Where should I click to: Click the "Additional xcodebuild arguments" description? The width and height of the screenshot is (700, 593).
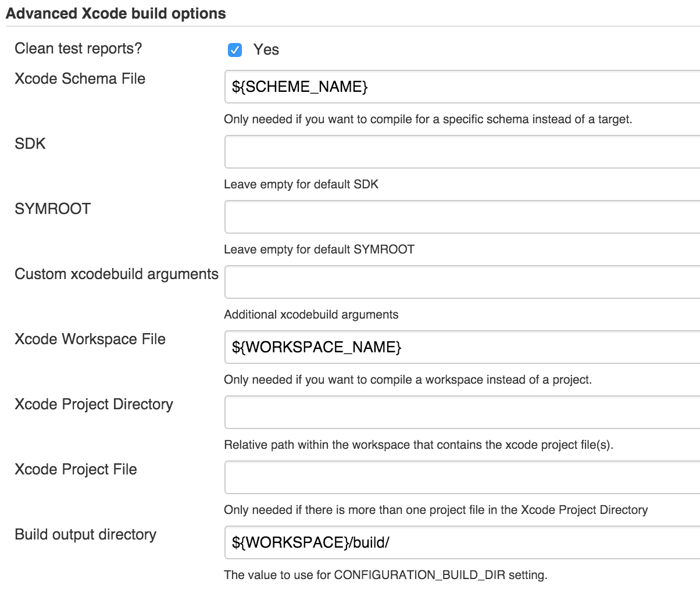click(x=311, y=315)
